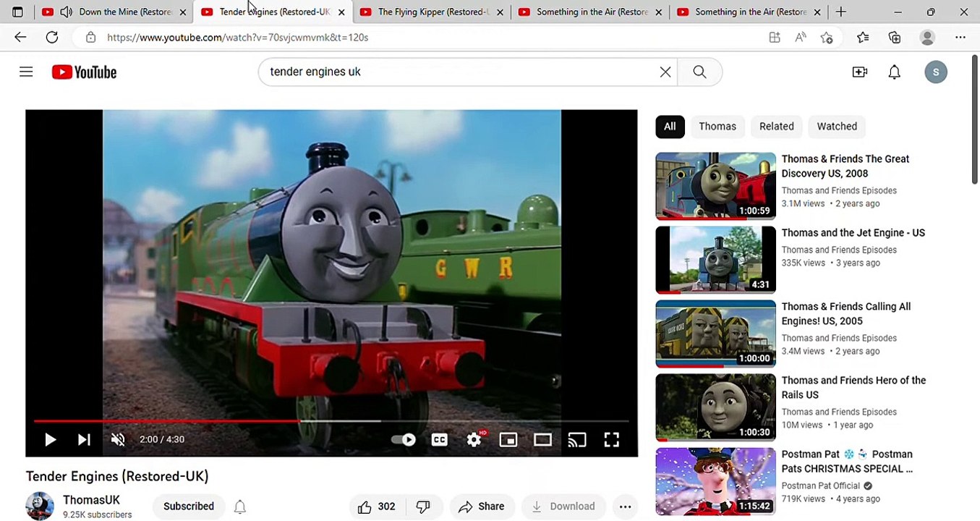Open tab actions menu in top-left corner
Viewport: 980px width, 521px height.
17,12
